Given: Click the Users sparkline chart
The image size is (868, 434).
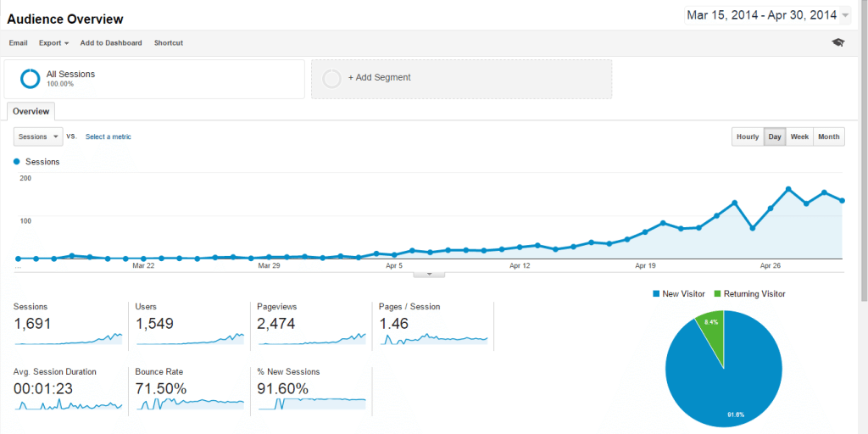Looking at the screenshot, I should click(190, 338).
